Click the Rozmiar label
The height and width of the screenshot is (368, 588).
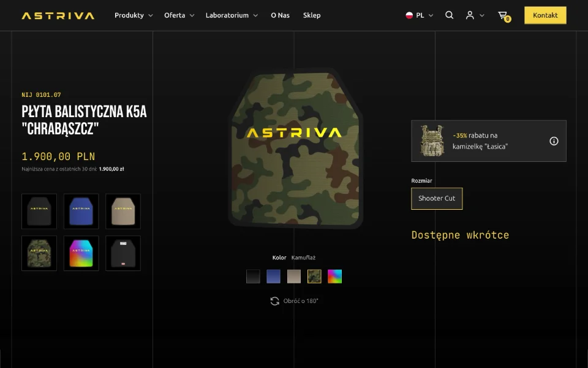point(421,180)
